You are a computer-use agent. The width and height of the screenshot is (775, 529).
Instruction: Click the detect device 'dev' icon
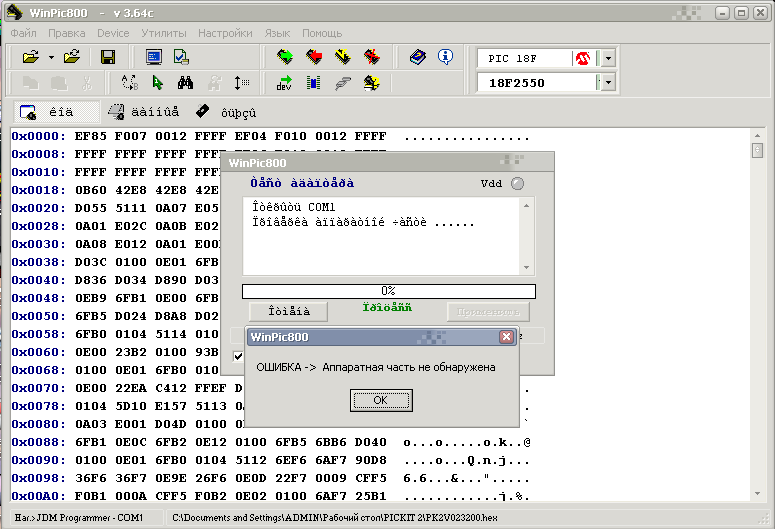285,83
